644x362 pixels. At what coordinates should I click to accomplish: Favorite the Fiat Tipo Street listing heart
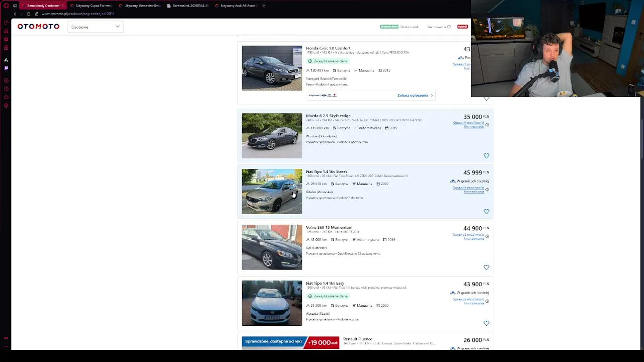click(x=487, y=212)
